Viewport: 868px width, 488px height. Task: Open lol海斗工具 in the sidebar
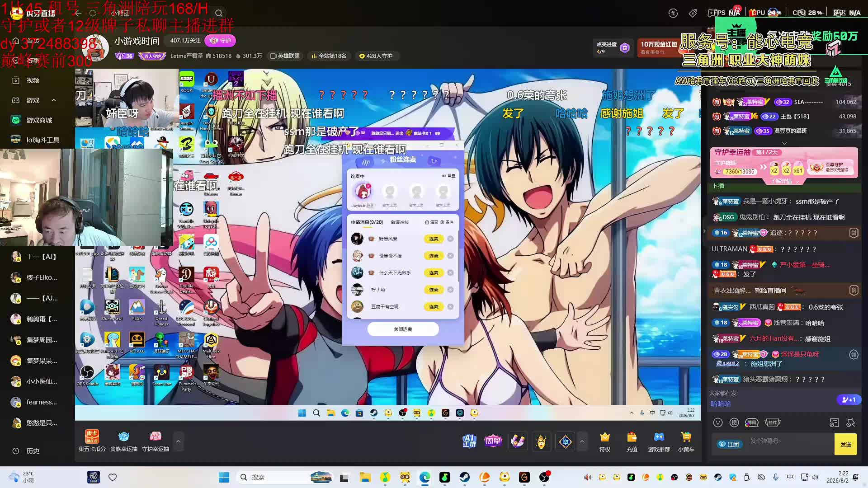42,140
